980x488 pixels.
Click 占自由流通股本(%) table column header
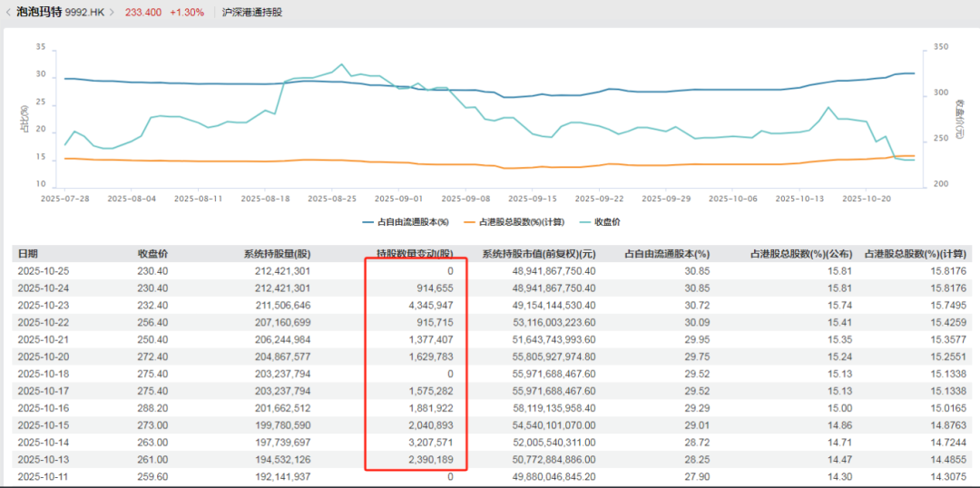coord(668,254)
